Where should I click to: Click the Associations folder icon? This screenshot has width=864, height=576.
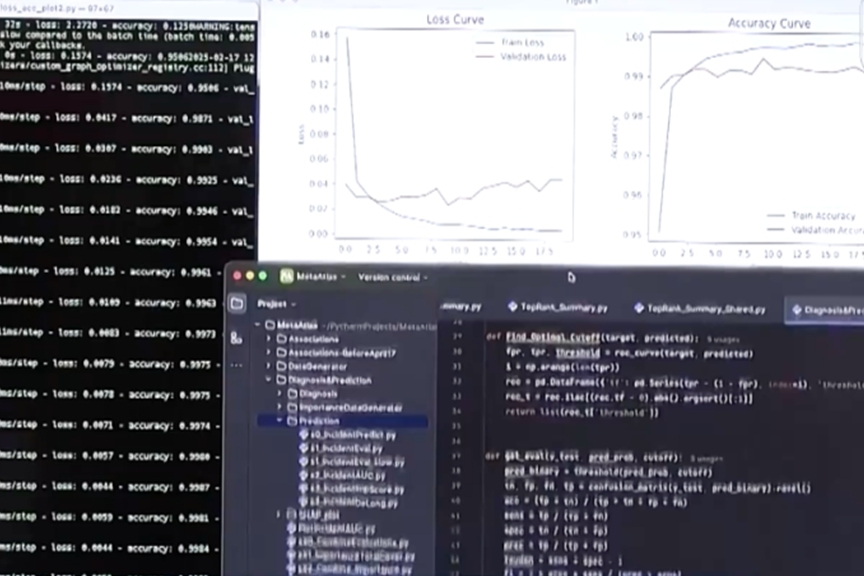[x=281, y=339]
